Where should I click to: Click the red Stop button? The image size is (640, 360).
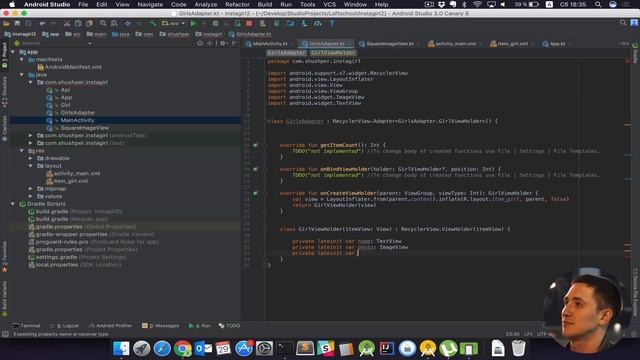249,24
